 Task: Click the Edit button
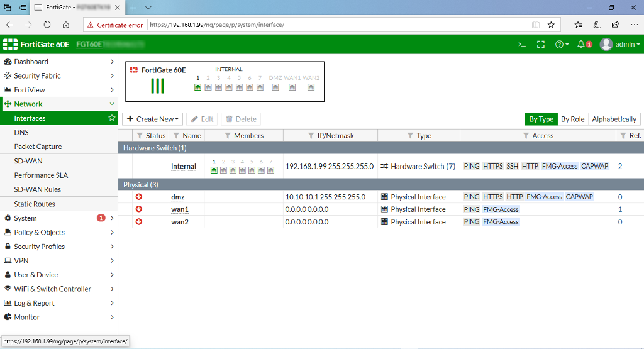202,119
